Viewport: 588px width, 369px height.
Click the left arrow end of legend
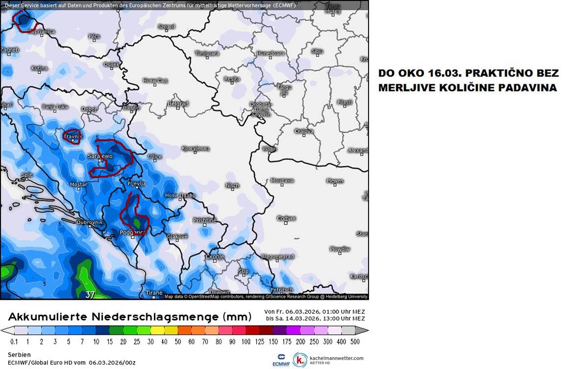(x=4, y=330)
